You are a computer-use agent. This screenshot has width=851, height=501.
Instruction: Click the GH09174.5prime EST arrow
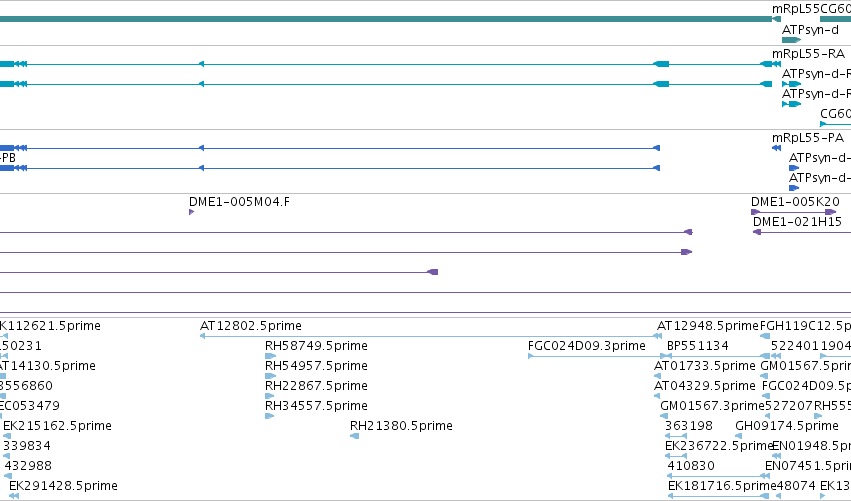click(738, 436)
